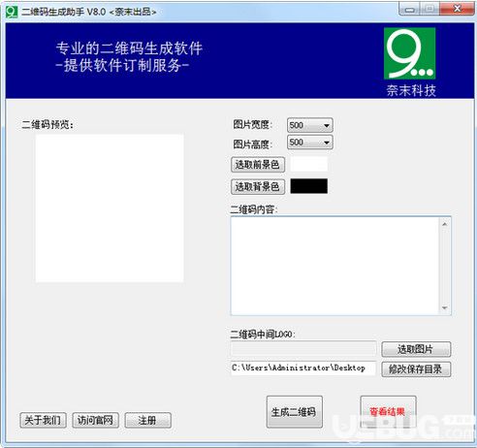
Task: Click the 修改保存目录 button
Action: point(416,368)
